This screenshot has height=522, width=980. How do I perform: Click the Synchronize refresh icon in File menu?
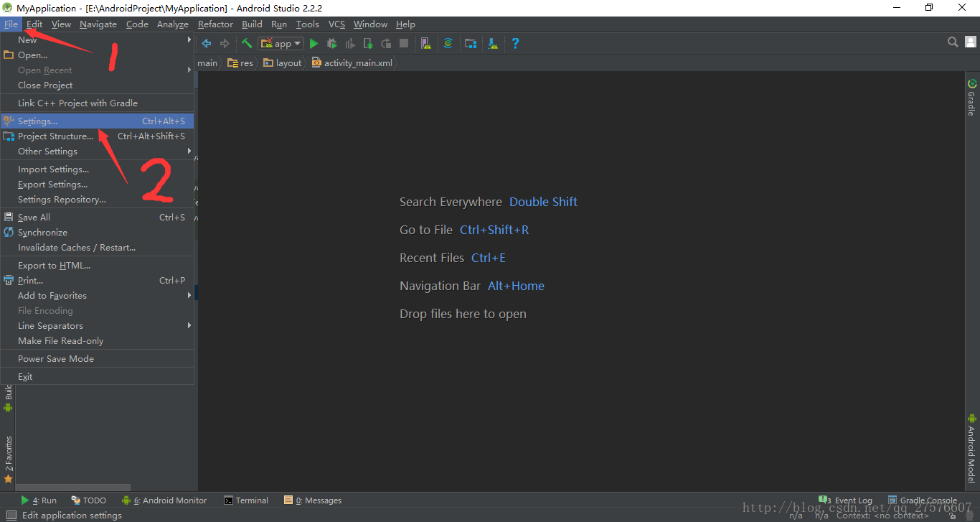click(x=9, y=232)
